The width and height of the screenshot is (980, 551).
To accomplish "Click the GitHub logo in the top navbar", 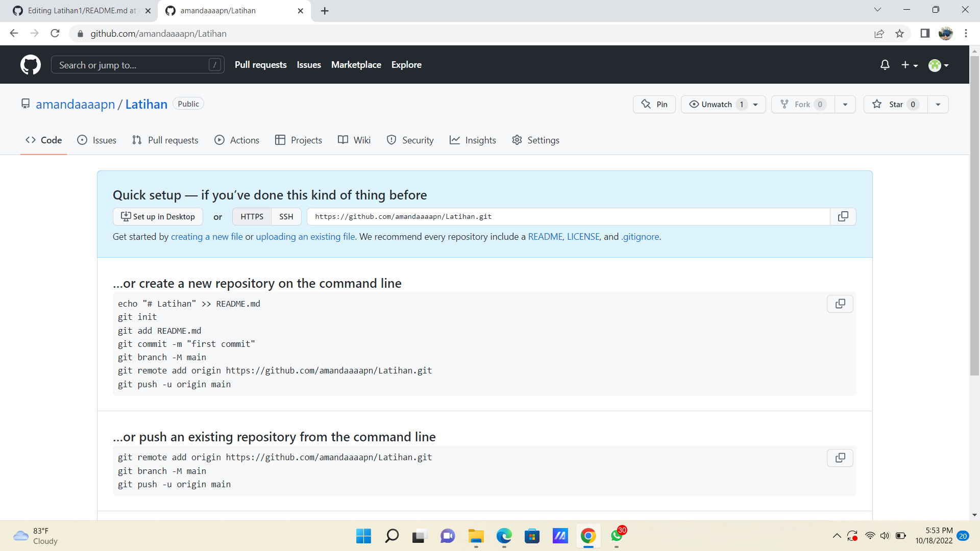I will [x=31, y=65].
